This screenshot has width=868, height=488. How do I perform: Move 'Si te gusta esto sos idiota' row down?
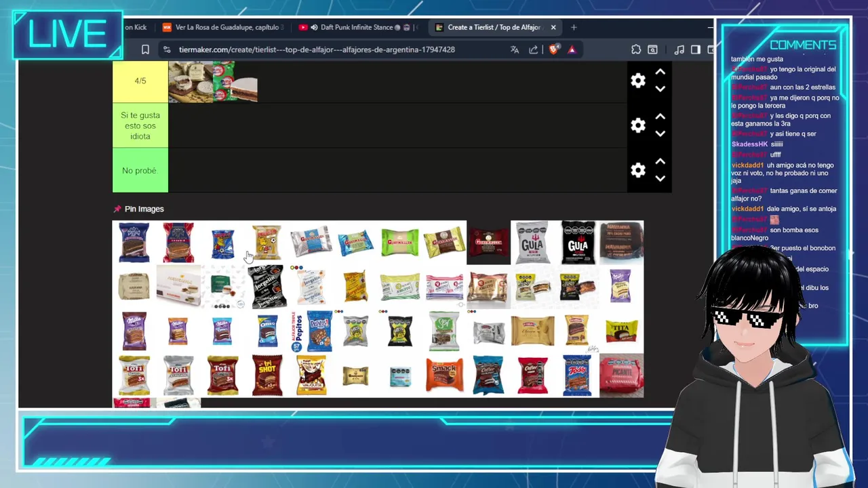coord(660,134)
